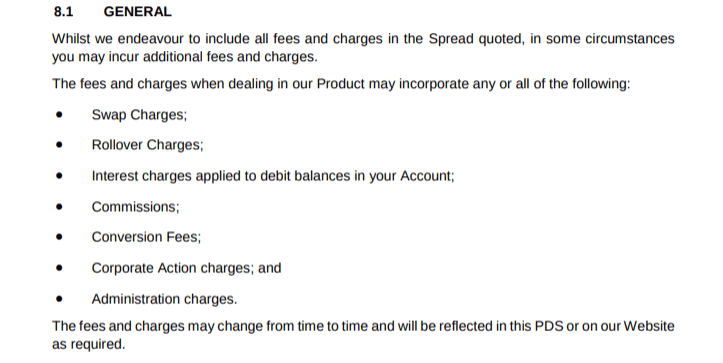Image resolution: width=723 pixels, height=363 pixels.
Task: Select the Rollover Charges list item
Action: point(147,145)
